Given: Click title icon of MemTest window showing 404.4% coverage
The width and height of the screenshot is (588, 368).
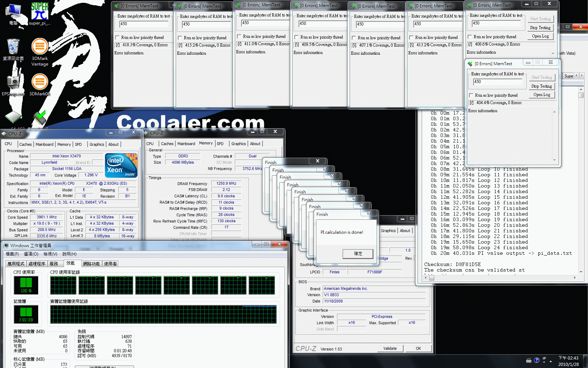Looking at the screenshot, I should click(x=470, y=64).
